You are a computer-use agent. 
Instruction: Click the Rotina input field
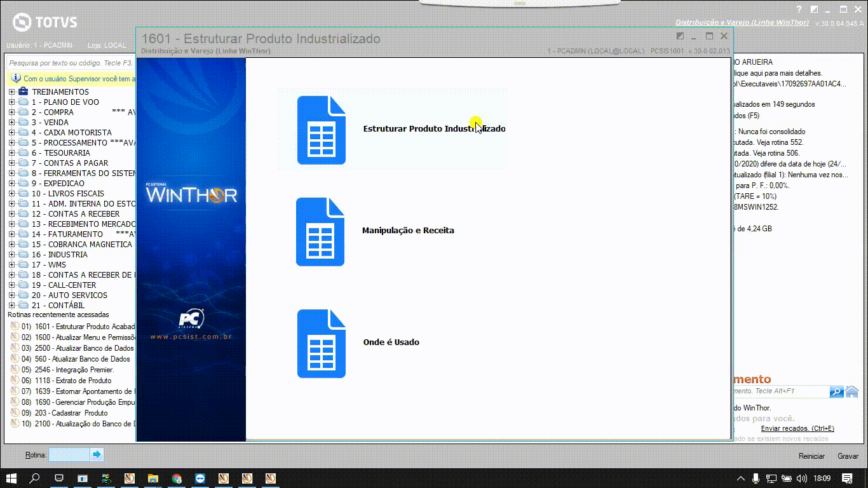(x=69, y=455)
